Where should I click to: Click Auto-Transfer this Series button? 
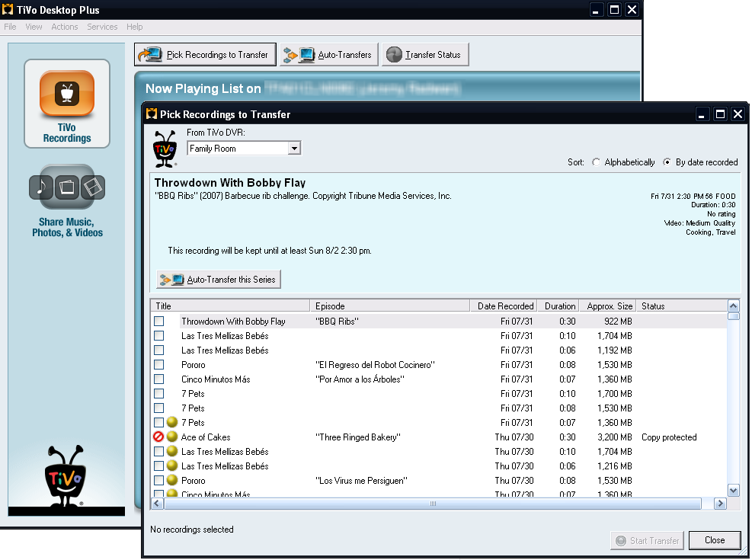point(219,280)
